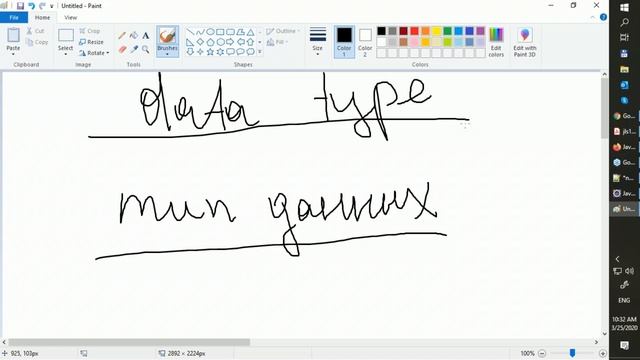Select the Text tool
The width and height of the screenshot is (640, 360).
[x=146, y=36]
